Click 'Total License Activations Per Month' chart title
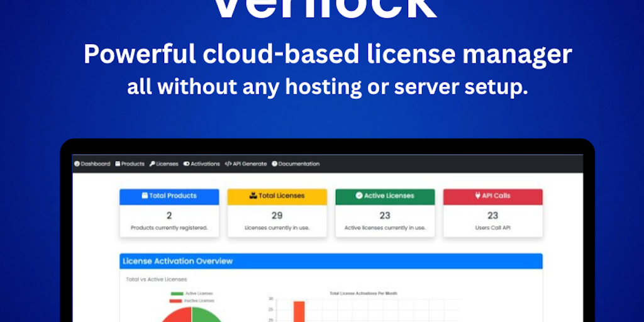This screenshot has height=322, width=644. tap(364, 294)
